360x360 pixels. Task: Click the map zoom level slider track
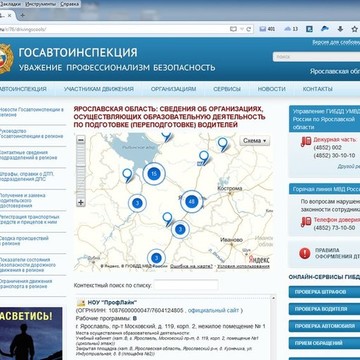(x=81, y=171)
